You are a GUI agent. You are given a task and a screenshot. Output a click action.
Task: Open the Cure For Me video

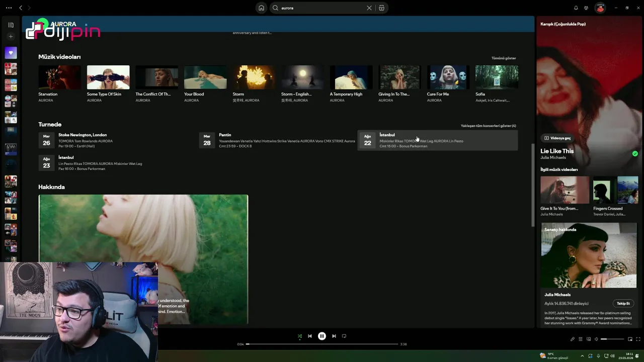pos(448,77)
